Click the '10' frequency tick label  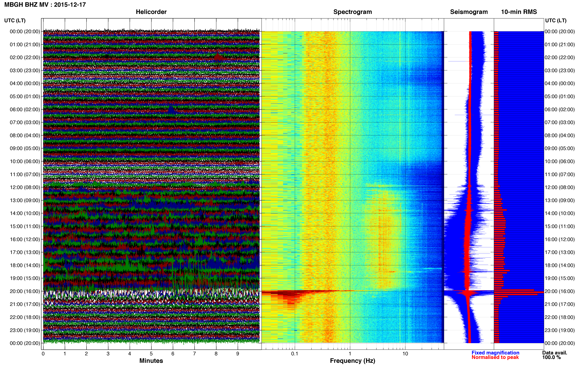[x=405, y=354]
